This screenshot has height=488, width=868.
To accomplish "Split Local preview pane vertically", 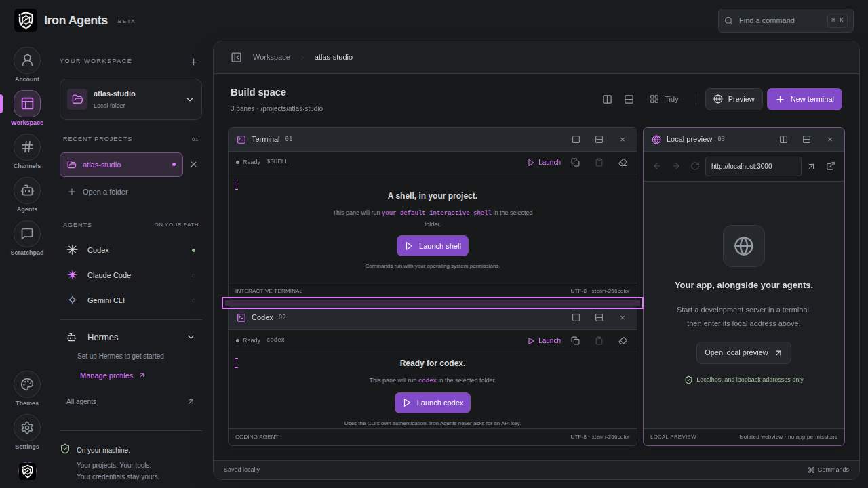I will [783, 139].
